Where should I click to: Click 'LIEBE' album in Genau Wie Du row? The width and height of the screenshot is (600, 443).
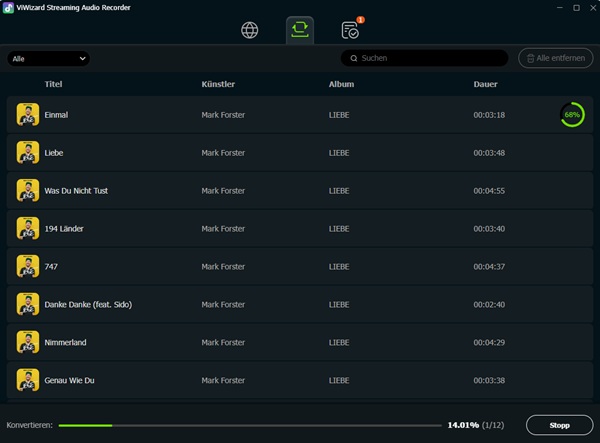pyautogui.click(x=339, y=380)
